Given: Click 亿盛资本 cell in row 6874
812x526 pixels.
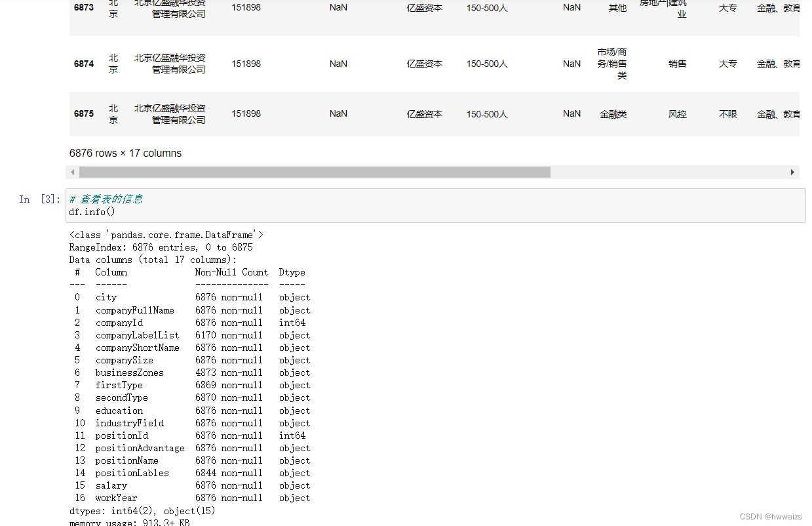Looking at the screenshot, I should click(x=424, y=64).
